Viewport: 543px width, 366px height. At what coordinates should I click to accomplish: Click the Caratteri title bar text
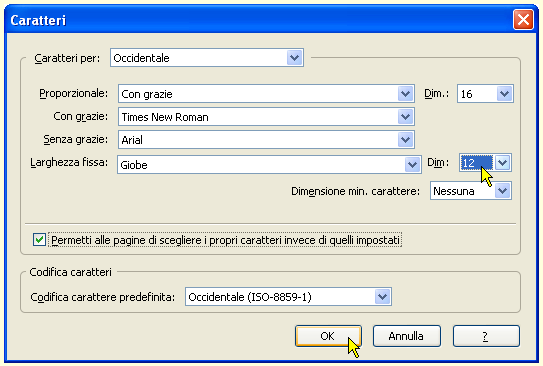(38, 20)
